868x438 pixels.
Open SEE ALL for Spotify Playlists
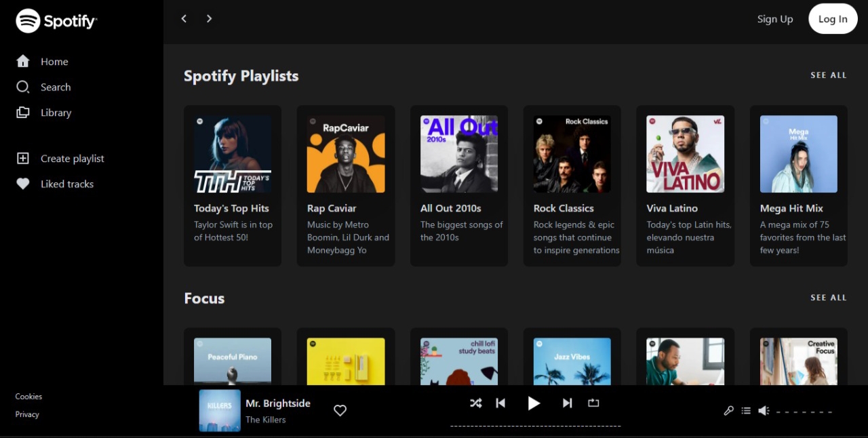[829, 75]
